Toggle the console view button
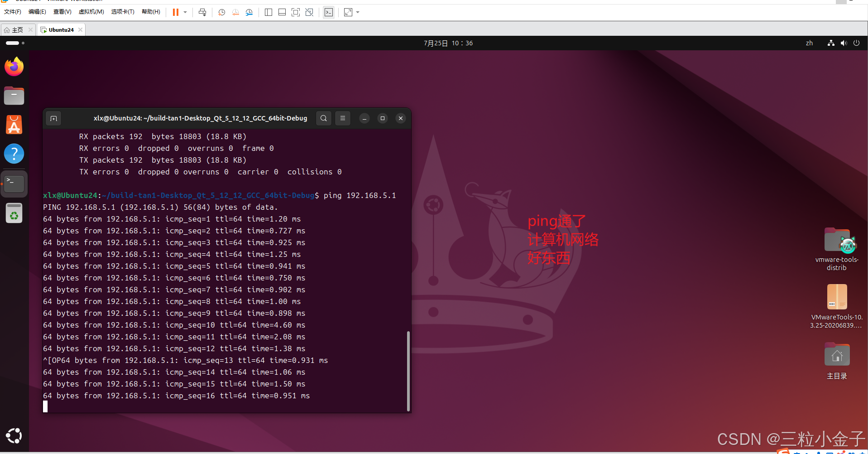This screenshot has width=868, height=454. [329, 12]
